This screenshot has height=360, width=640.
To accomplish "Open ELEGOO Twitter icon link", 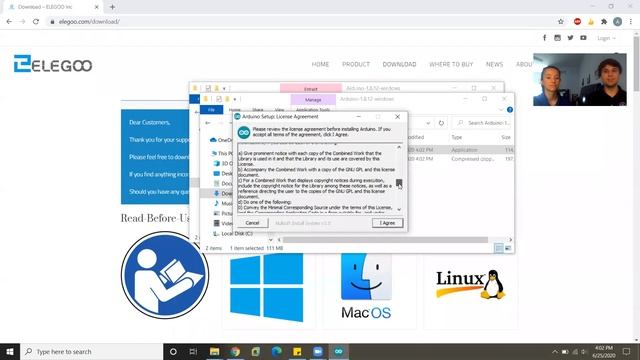I will 570,38.
